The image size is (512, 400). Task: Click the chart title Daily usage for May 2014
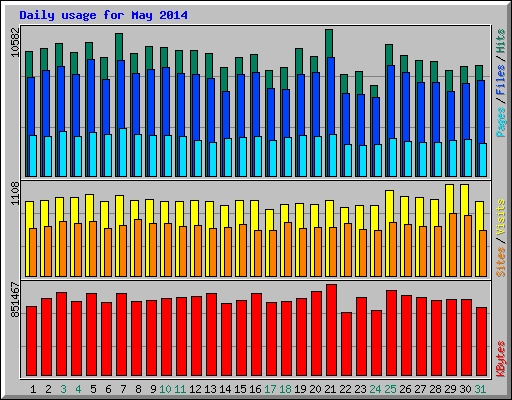(x=103, y=15)
